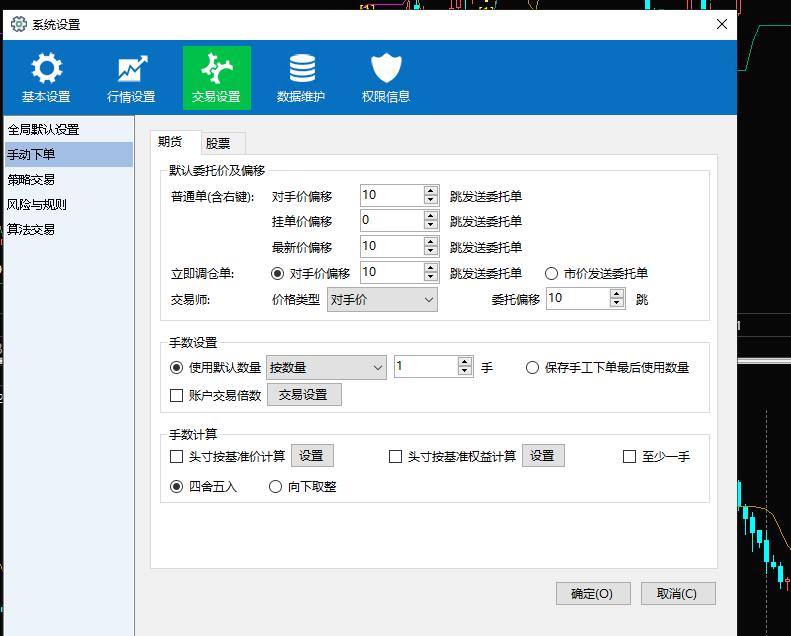Close the 系统设置 dialog
This screenshot has height=636, width=791.
(x=722, y=24)
